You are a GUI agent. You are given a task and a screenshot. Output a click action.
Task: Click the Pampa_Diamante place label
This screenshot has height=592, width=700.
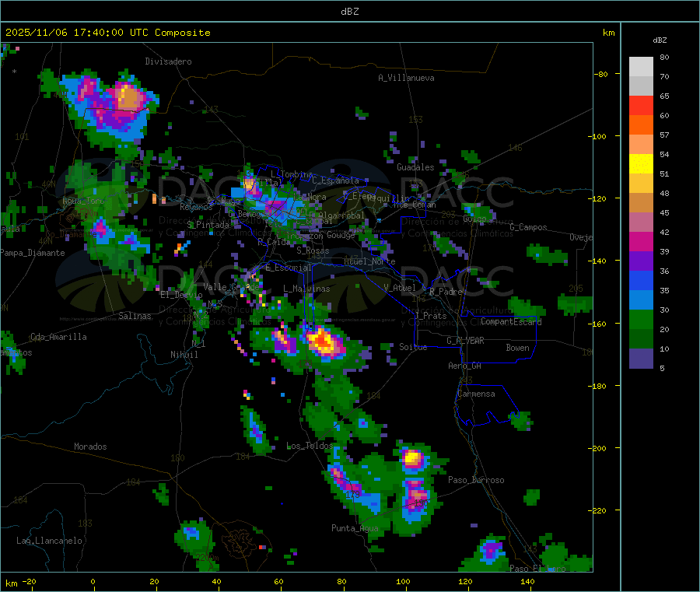pos(32,253)
